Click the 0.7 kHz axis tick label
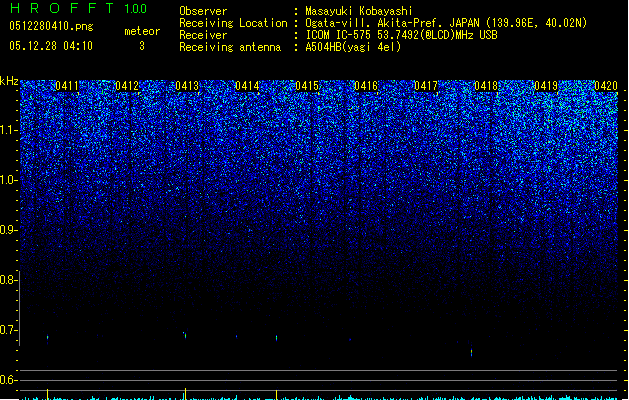Screen dimensions: 629x400 (x=8, y=330)
